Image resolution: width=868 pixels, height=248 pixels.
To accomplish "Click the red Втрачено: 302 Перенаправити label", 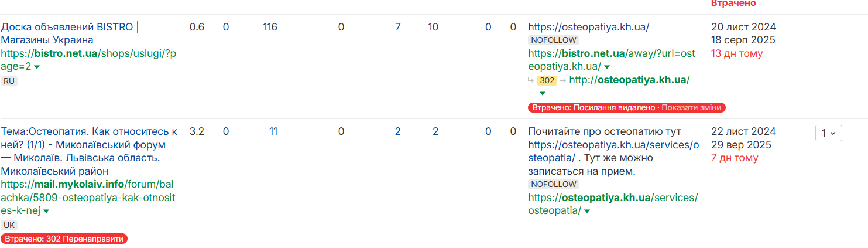I will tap(64, 239).
